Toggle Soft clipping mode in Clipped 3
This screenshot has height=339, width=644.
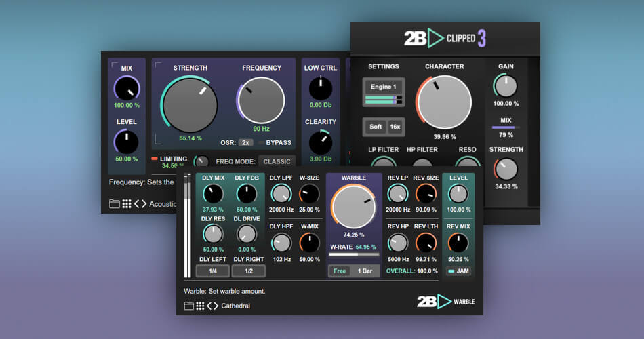click(x=376, y=127)
